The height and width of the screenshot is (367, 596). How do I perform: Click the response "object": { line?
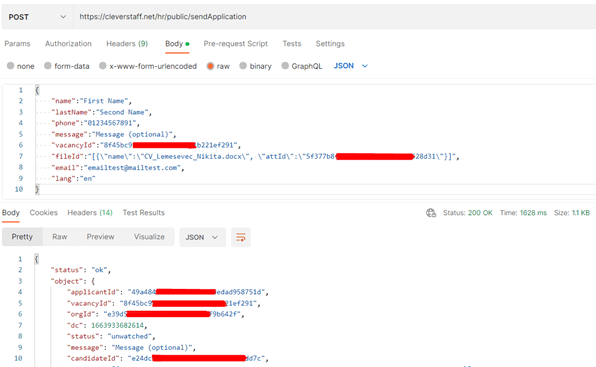(x=73, y=281)
